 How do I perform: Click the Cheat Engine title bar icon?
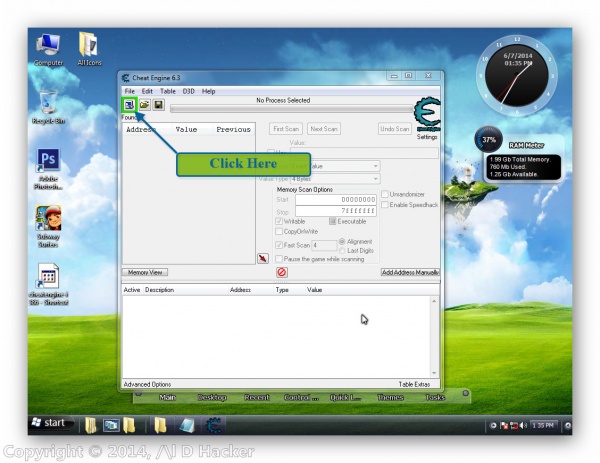coord(126,78)
